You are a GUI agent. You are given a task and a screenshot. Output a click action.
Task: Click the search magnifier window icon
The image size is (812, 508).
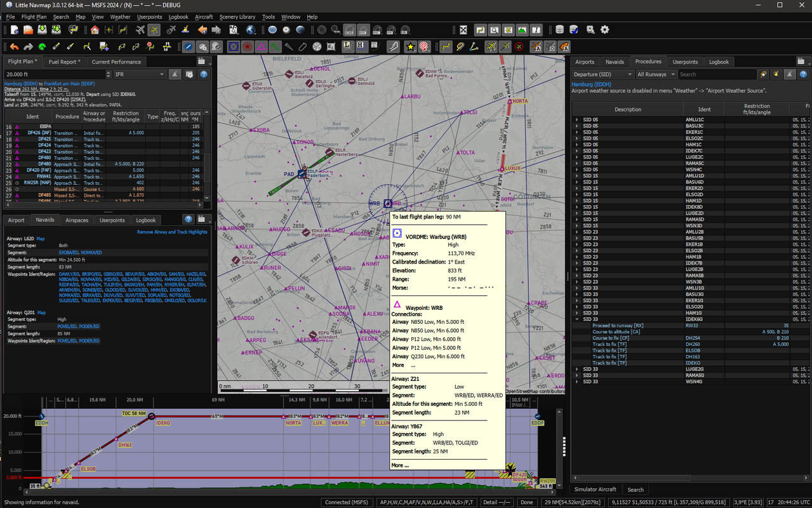point(495,29)
